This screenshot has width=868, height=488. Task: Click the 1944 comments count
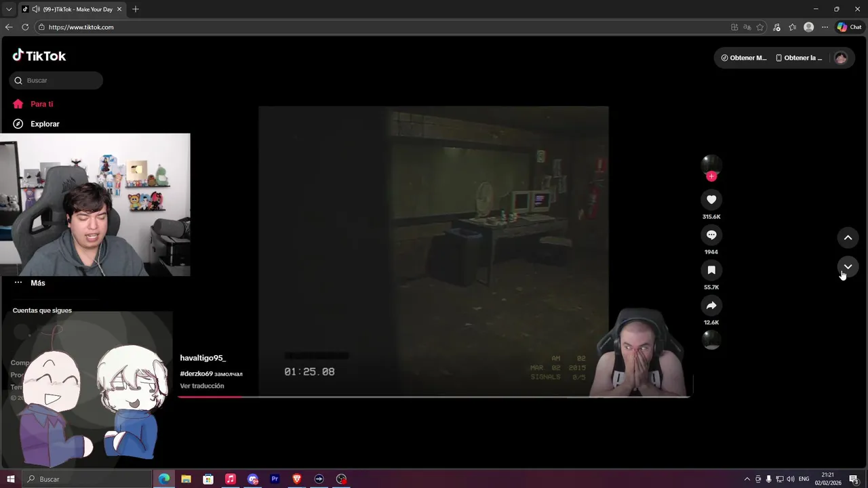711,252
